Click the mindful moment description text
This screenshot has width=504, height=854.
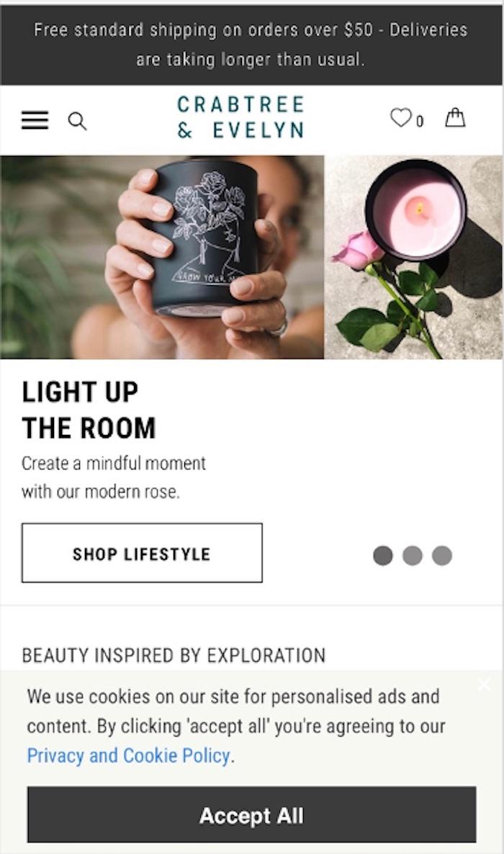(114, 477)
